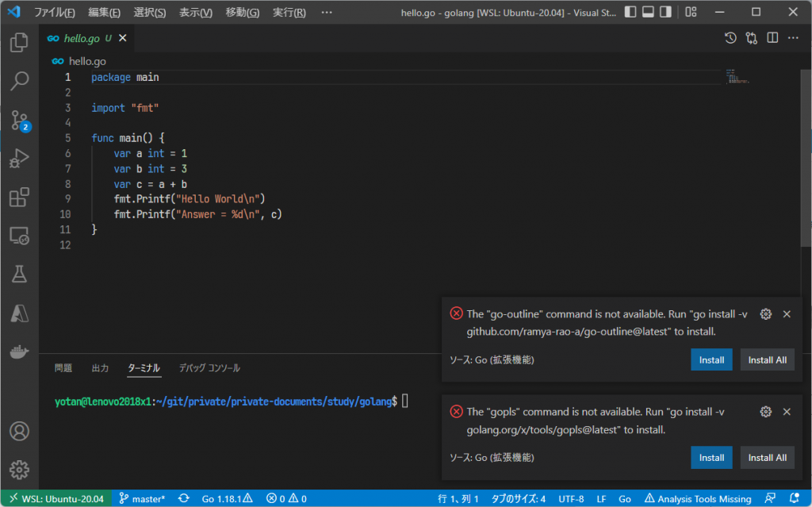Image resolution: width=812 pixels, height=507 pixels.
Task: Open the file timeline history icon
Action: click(x=730, y=38)
